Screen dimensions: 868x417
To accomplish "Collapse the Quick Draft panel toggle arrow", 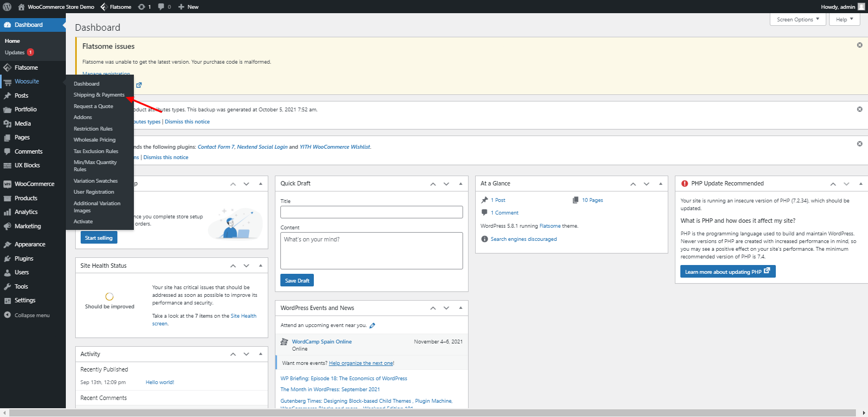I will coord(460,183).
